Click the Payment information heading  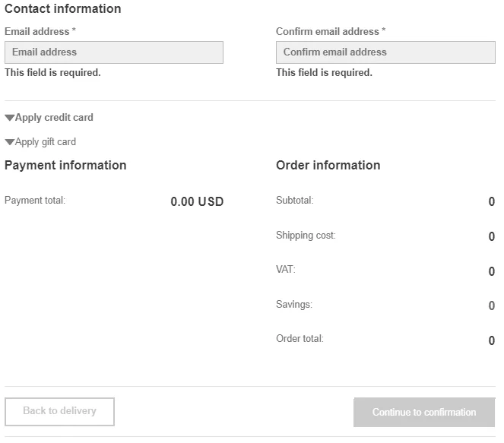65,165
